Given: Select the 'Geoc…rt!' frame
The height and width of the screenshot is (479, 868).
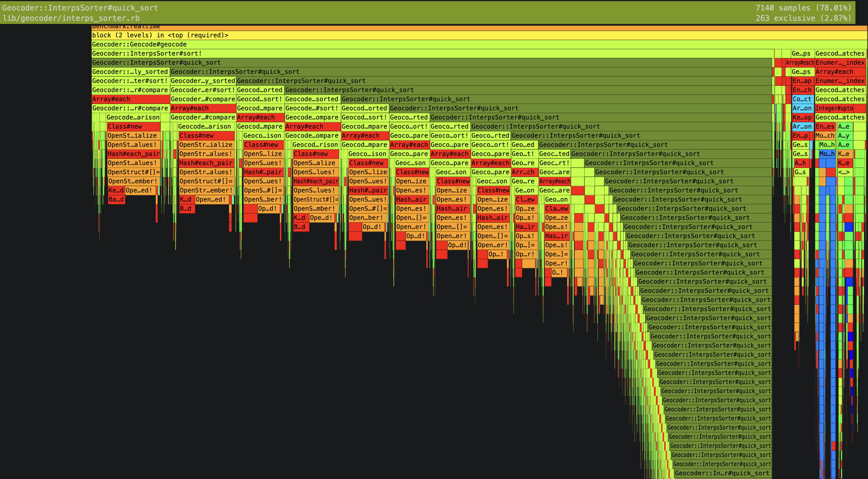Looking at the screenshot, I should 554,163.
